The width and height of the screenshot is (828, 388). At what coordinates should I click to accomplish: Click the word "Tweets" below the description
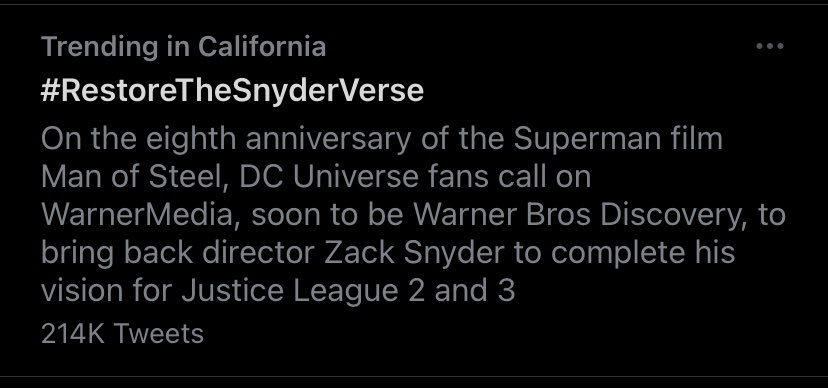[158, 334]
